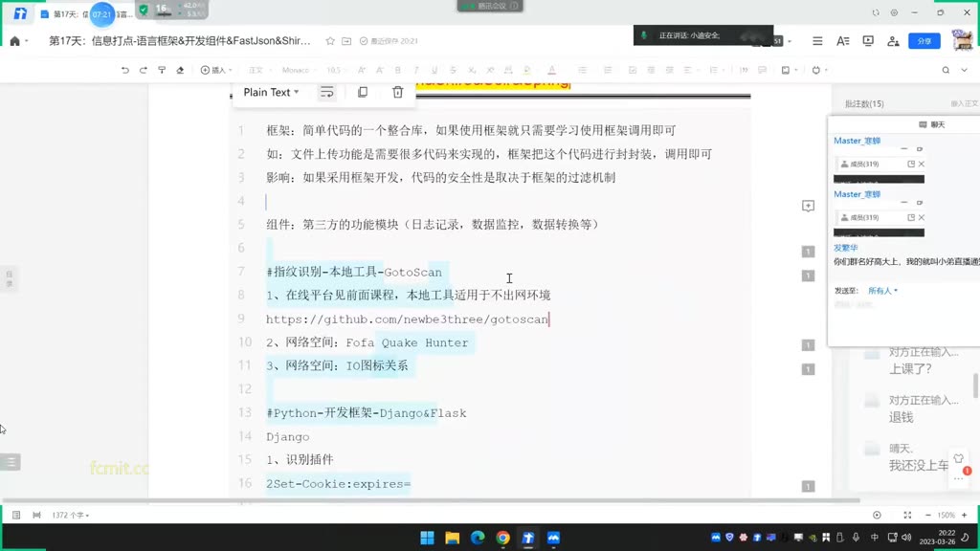This screenshot has height=551, width=980.
Task: Zoom out with the minus button
Action: (x=928, y=515)
